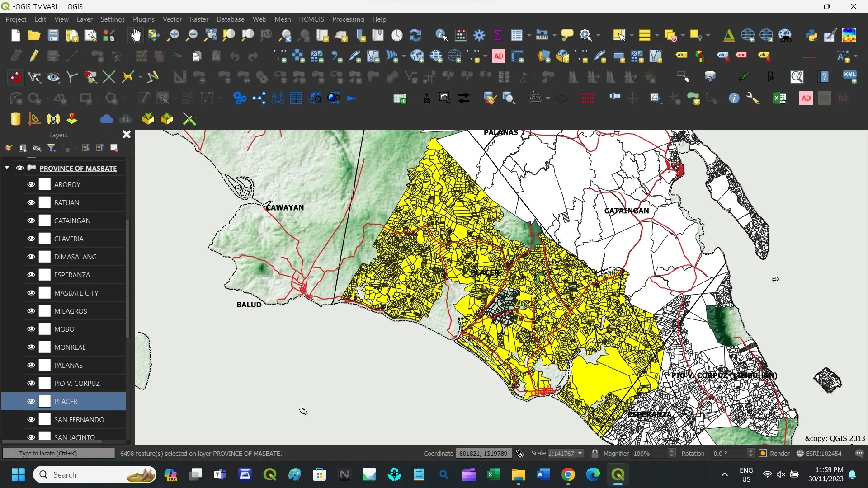Open the attribute table icon
The height and width of the screenshot is (488, 868).
(516, 35)
